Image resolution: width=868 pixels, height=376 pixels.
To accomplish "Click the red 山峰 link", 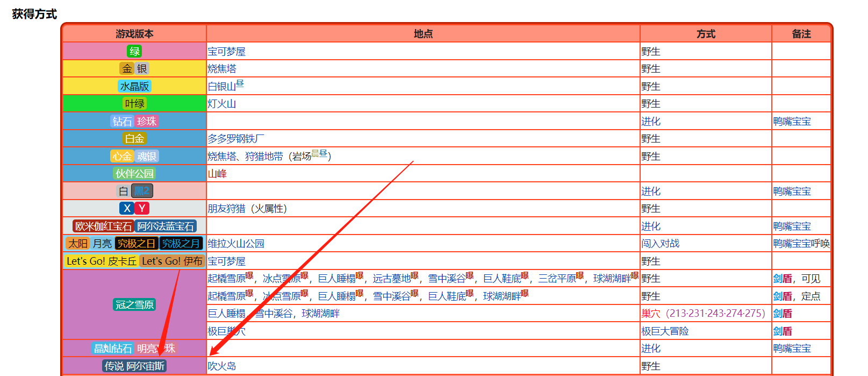I will click(x=217, y=174).
